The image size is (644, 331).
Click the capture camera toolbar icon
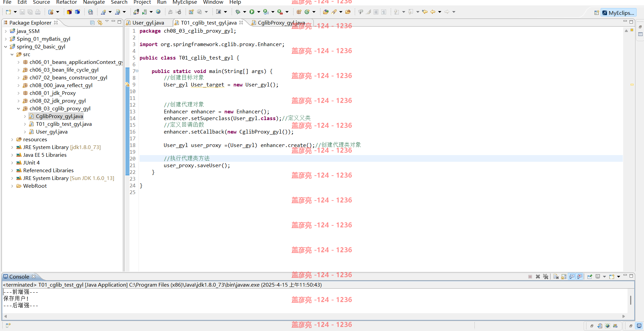coord(219,12)
